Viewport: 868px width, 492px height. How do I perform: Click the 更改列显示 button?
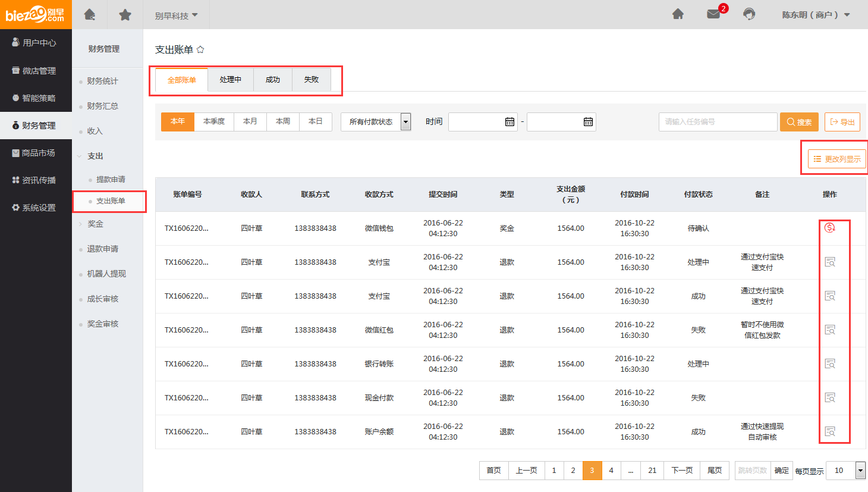click(x=836, y=159)
